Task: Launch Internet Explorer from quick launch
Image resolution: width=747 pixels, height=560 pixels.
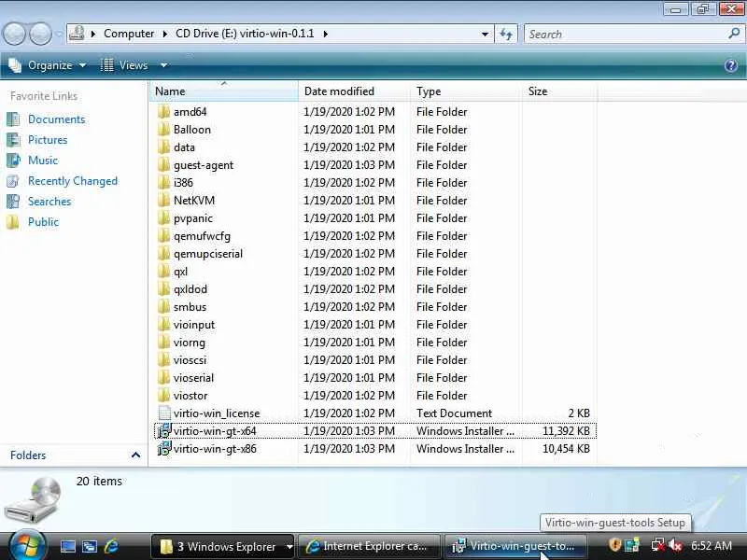Action: coord(111,546)
